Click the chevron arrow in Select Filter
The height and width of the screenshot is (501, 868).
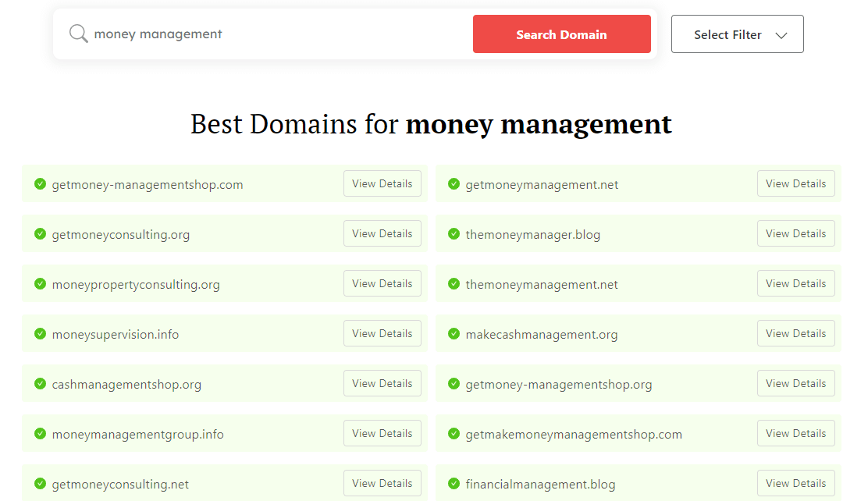[781, 35]
